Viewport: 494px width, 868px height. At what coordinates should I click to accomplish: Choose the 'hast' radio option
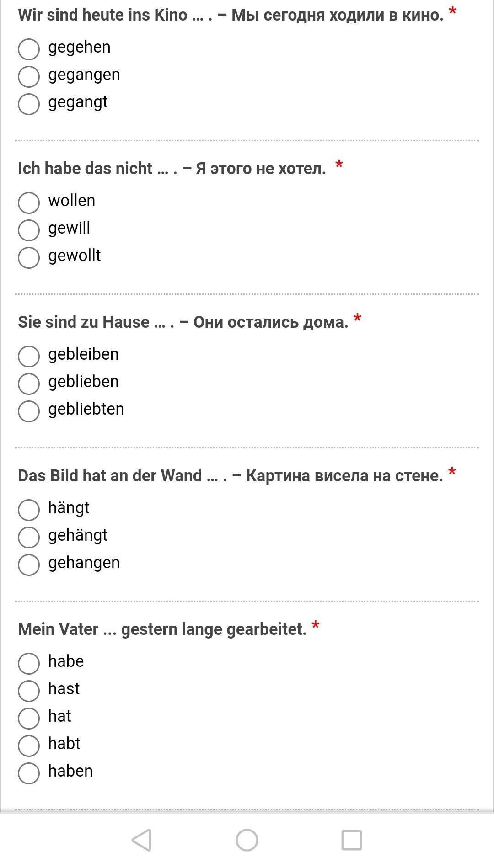coord(28,691)
